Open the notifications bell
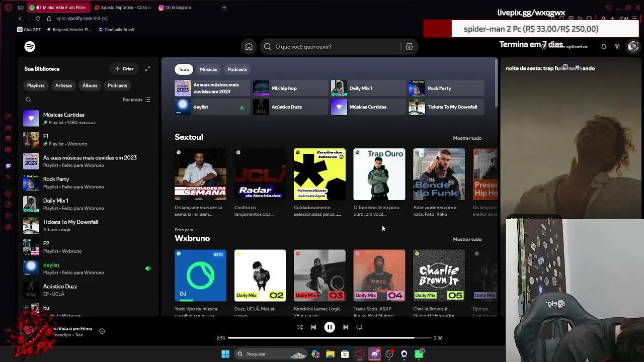The image size is (644, 362). click(x=603, y=47)
